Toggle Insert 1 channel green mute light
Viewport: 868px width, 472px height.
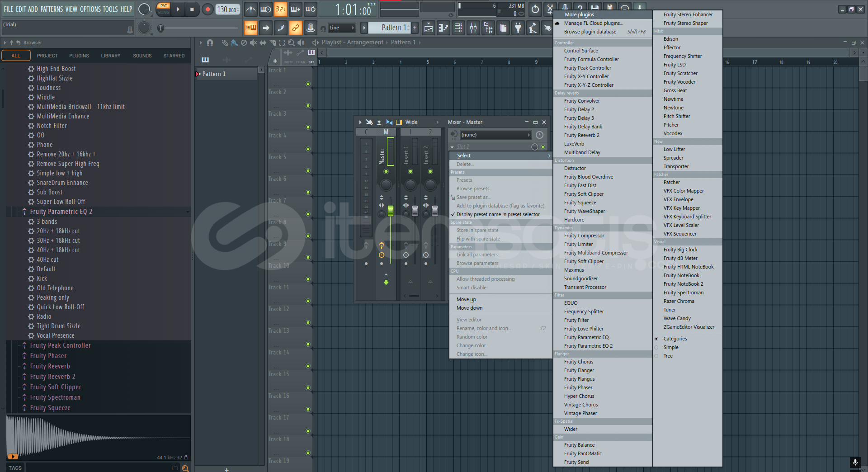(x=410, y=171)
